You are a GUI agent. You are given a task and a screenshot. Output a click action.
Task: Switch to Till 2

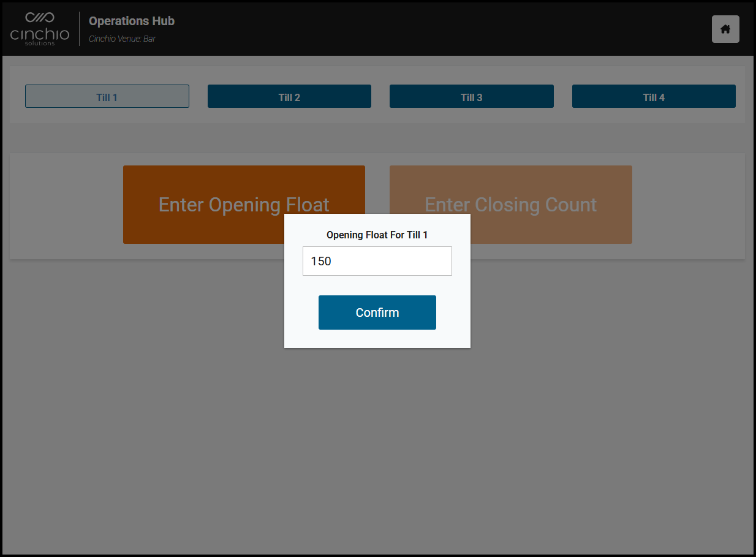289,96
